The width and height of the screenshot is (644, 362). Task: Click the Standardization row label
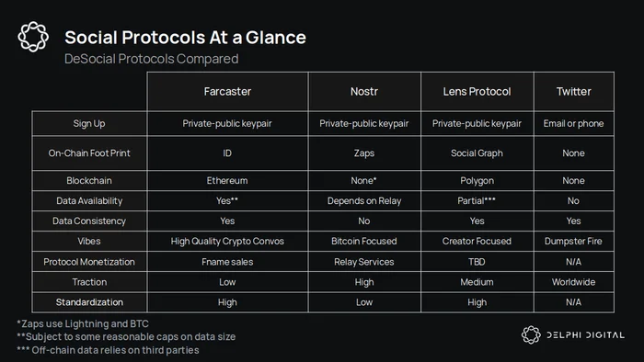click(x=89, y=302)
